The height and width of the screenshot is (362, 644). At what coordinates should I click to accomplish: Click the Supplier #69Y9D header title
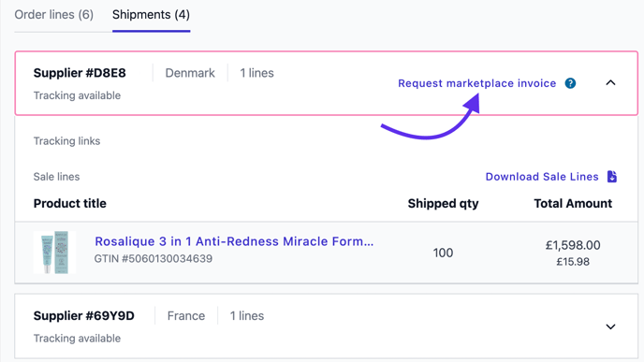pyautogui.click(x=84, y=315)
